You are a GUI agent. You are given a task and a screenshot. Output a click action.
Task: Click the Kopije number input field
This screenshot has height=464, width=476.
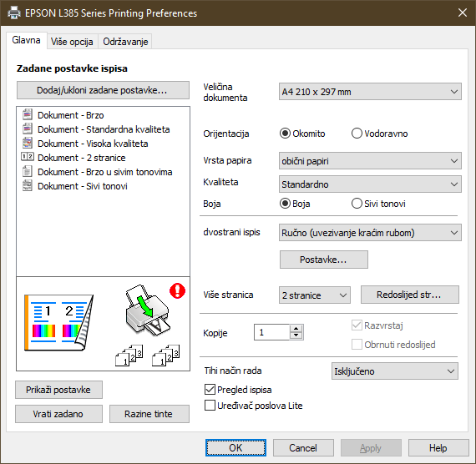pos(271,332)
